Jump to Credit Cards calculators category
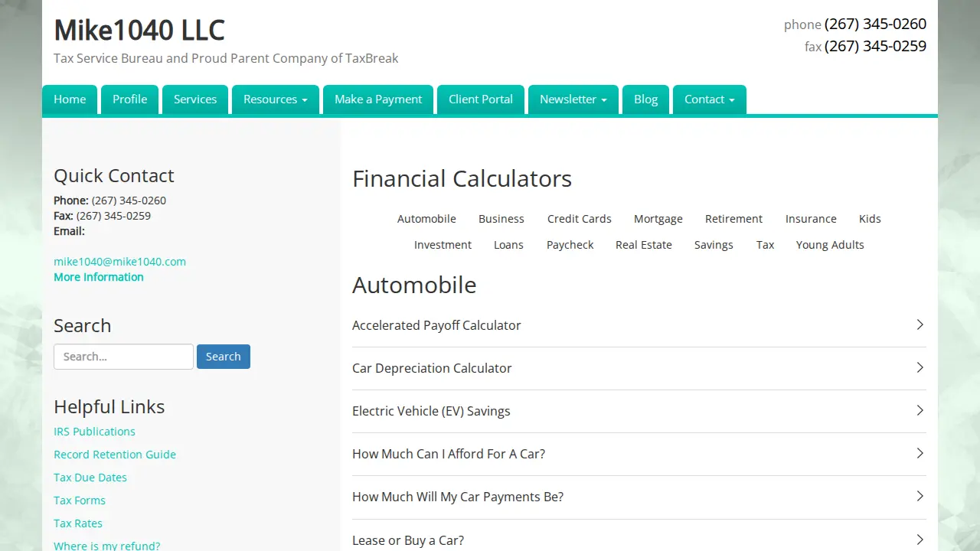Image resolution: width=980 pixels, height=551 pixels. tap(580, 219)
